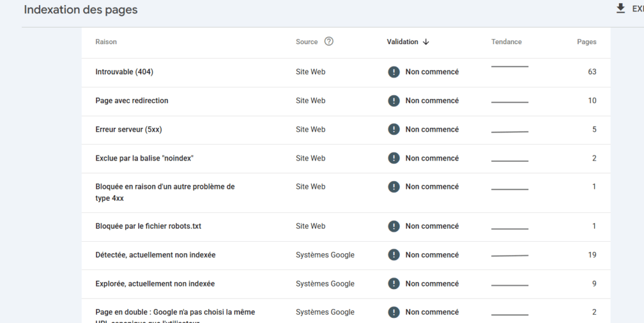Image resolution: width=644 pixels, height=323 pixels.
Task: Click the Indexation des pages title
Action: click(80, 10)
